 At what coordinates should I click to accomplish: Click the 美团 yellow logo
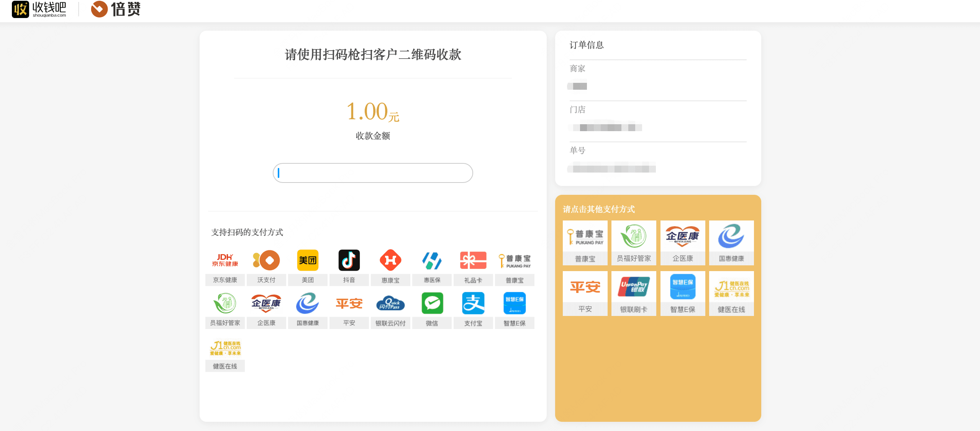(308, 260)
